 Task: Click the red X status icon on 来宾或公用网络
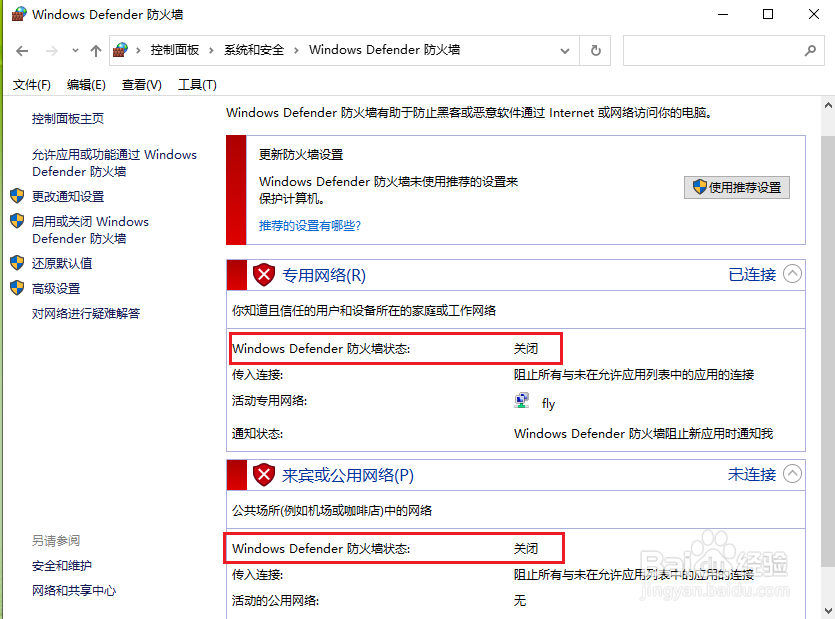click(263, 474)
